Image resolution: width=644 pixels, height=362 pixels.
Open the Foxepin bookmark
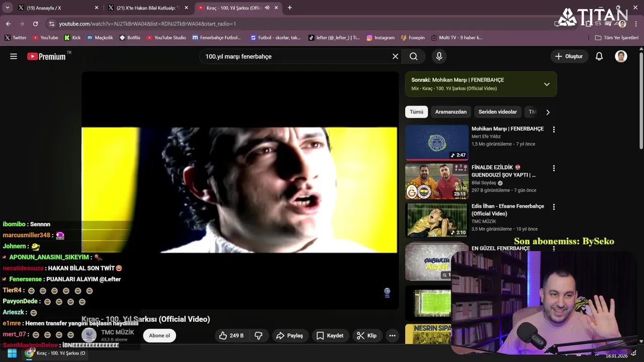pyautogui.click(x=413, y=38)
